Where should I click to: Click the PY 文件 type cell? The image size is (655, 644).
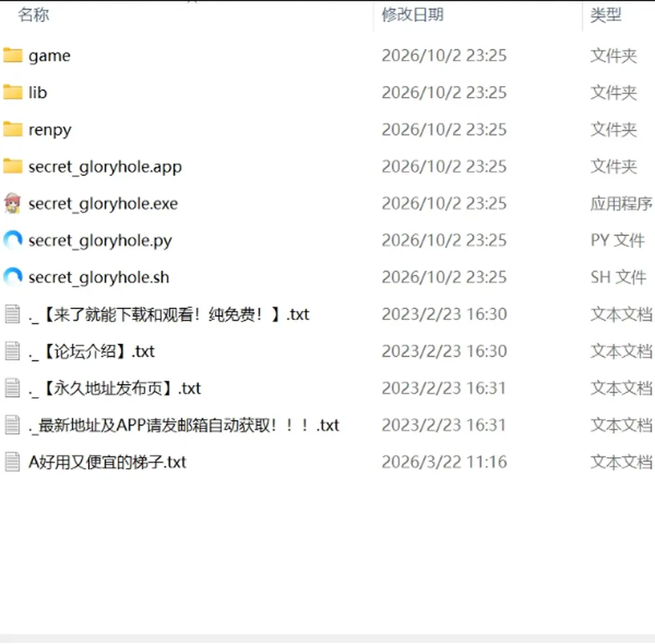(617, 240)
